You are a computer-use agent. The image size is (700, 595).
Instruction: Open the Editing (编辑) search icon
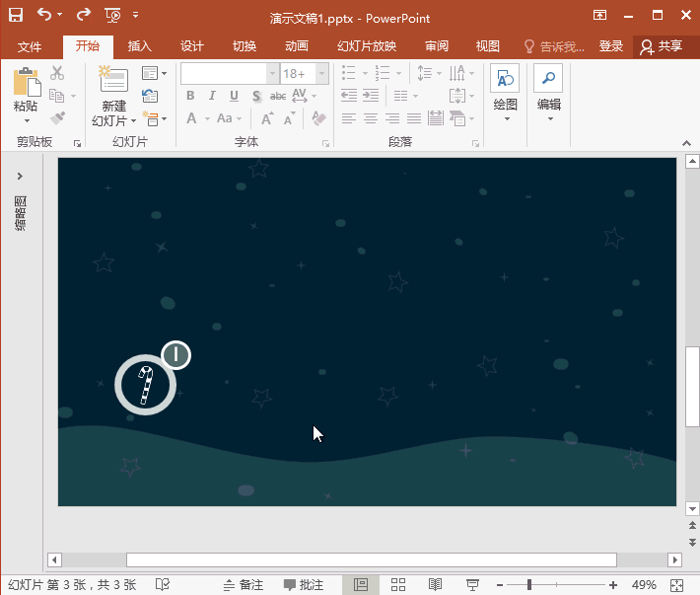pos(548,81)
